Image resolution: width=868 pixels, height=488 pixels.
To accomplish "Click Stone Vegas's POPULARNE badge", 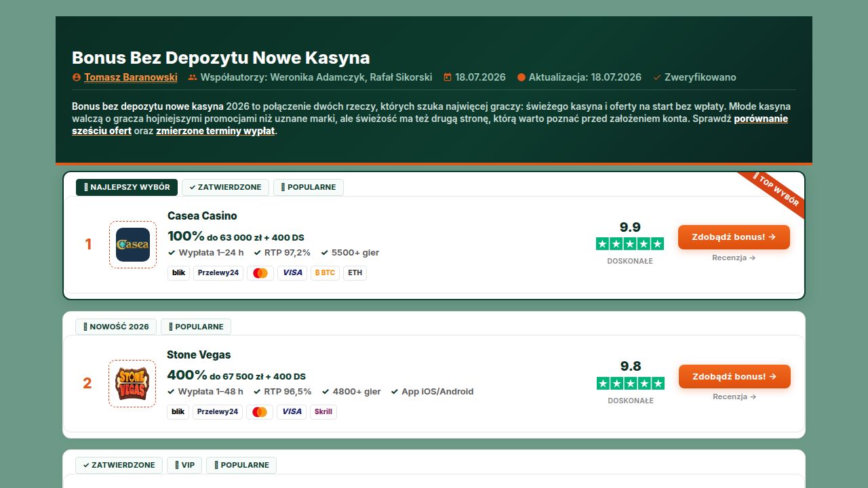I will point(196,327).
